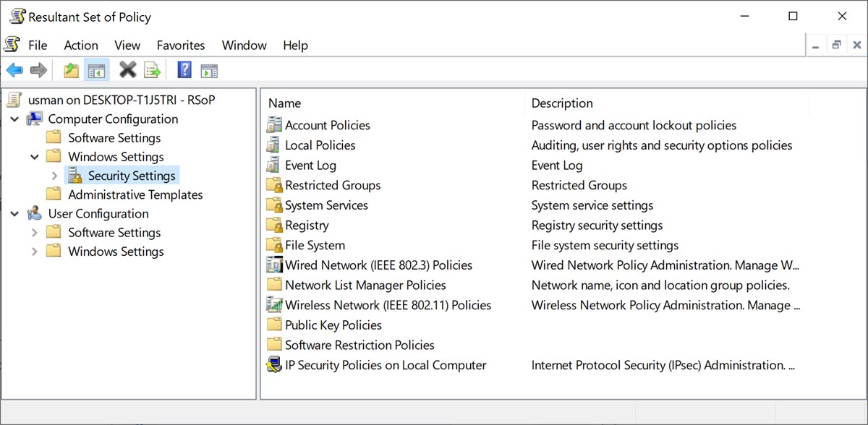Expand Software Settings under User Configuration
The height and width of the screenshot is (425, 868).
(35, 233)
